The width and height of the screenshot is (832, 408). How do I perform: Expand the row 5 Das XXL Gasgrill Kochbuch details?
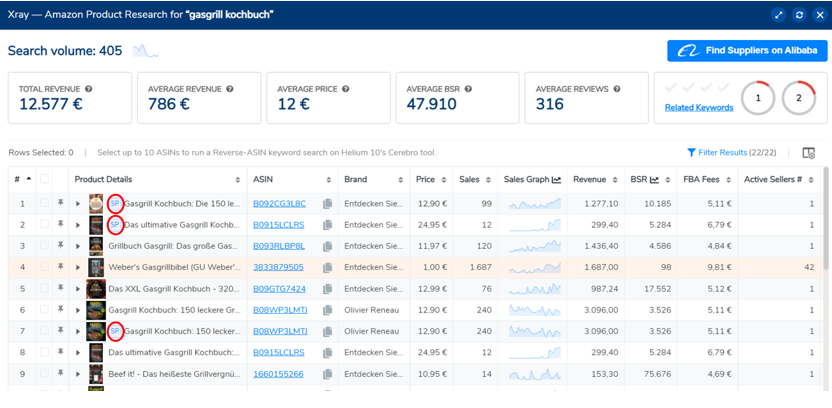78,289
